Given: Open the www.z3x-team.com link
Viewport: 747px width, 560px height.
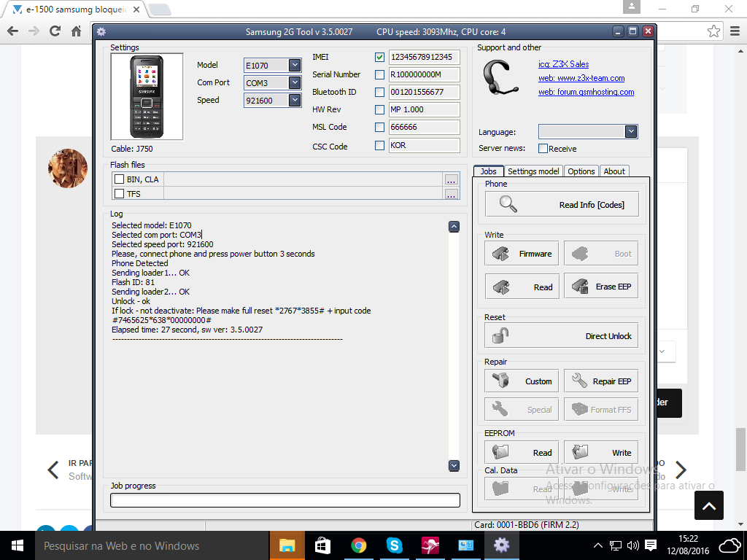Looking at the screenshot, I should tap(581, 78).
